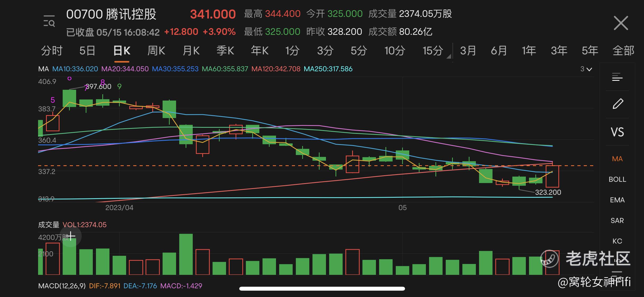Tap the 00700 腾讯控股 stock title

click(x=111, y=14)
